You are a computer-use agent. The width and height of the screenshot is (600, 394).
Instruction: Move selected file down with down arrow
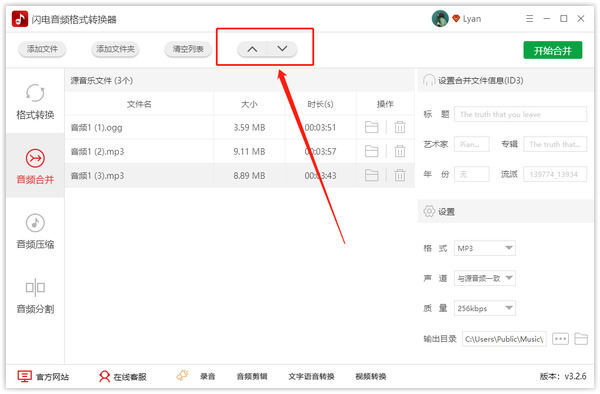pos(282,49)
